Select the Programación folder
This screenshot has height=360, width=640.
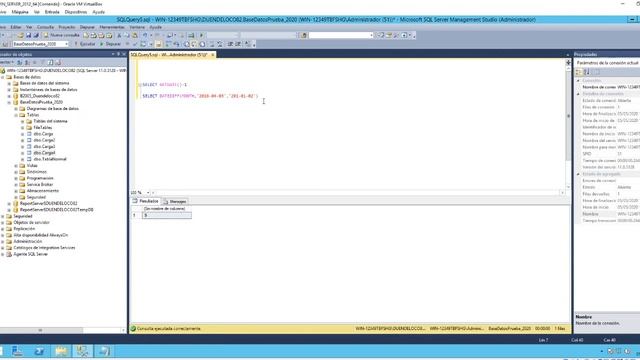pyautogui.click(x=40, y=178)
